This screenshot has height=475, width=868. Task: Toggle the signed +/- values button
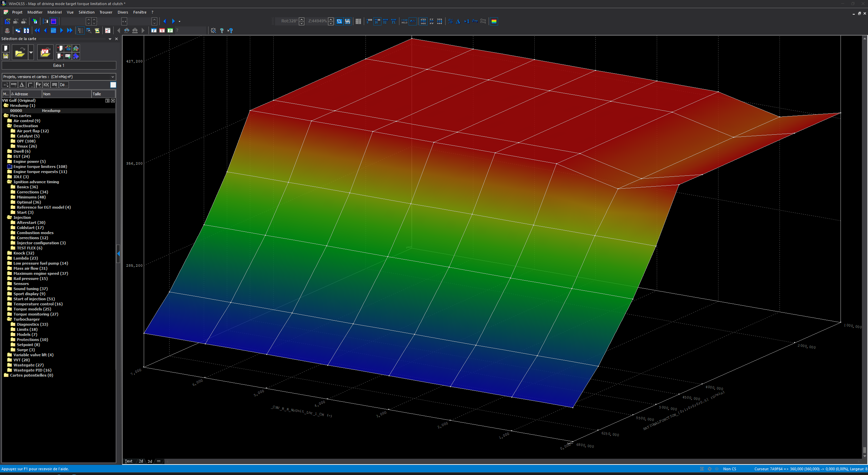(x=413, y=21)
